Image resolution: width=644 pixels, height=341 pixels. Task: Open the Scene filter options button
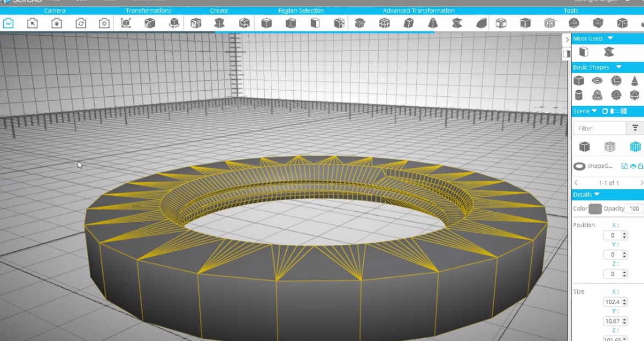(x=635, y=128)
